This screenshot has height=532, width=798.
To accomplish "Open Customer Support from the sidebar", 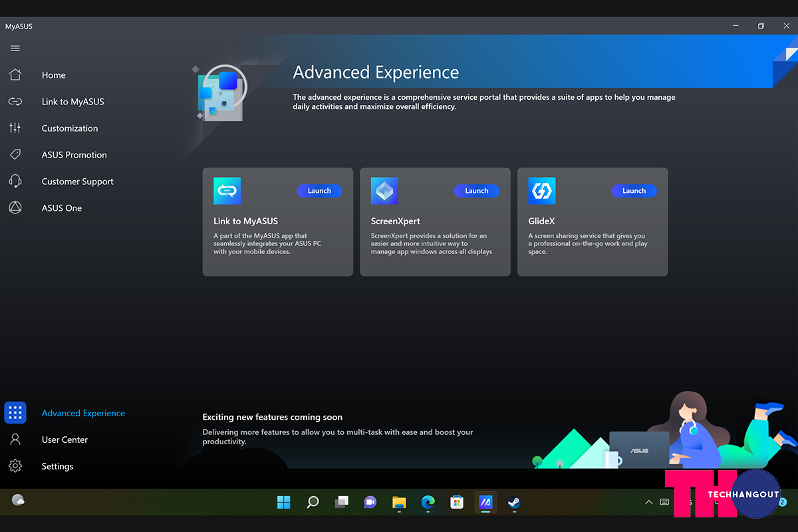I will (x=77, y=182).
